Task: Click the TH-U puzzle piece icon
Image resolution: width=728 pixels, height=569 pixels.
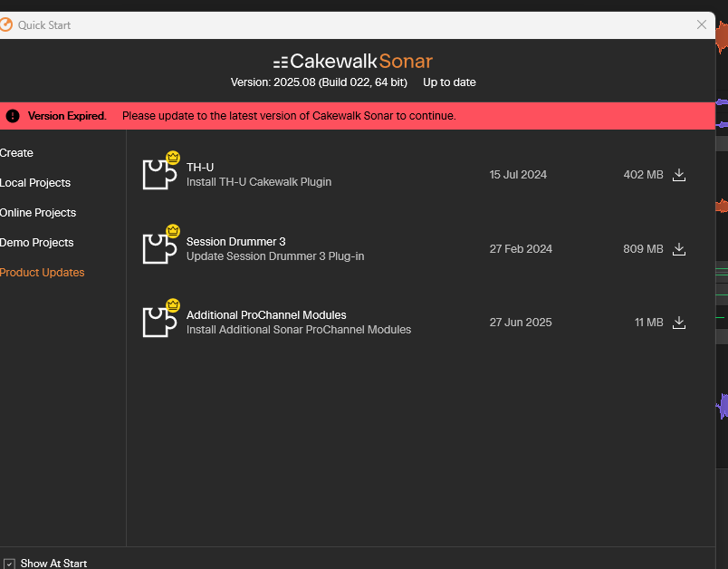Action: coord(159,174)
